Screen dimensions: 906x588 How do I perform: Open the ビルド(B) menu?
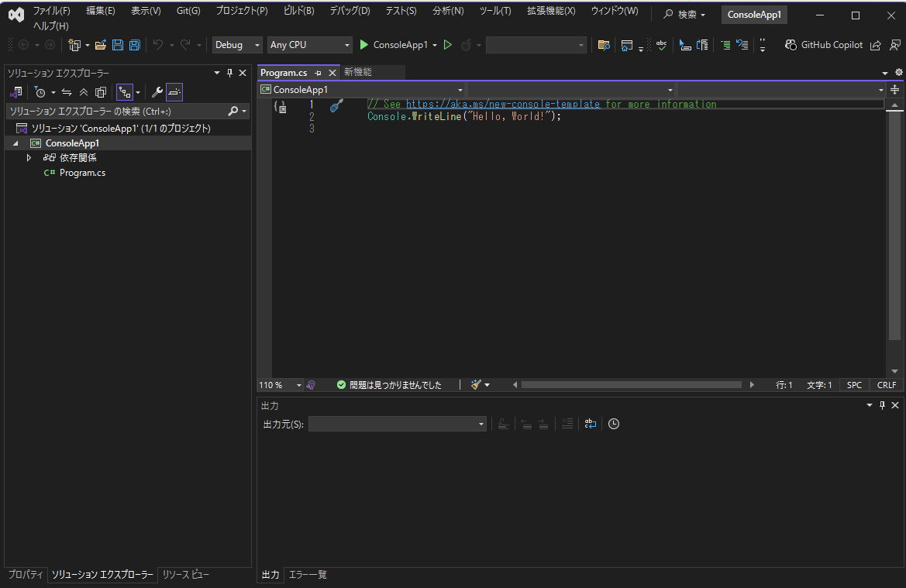(x=298, y=11)
